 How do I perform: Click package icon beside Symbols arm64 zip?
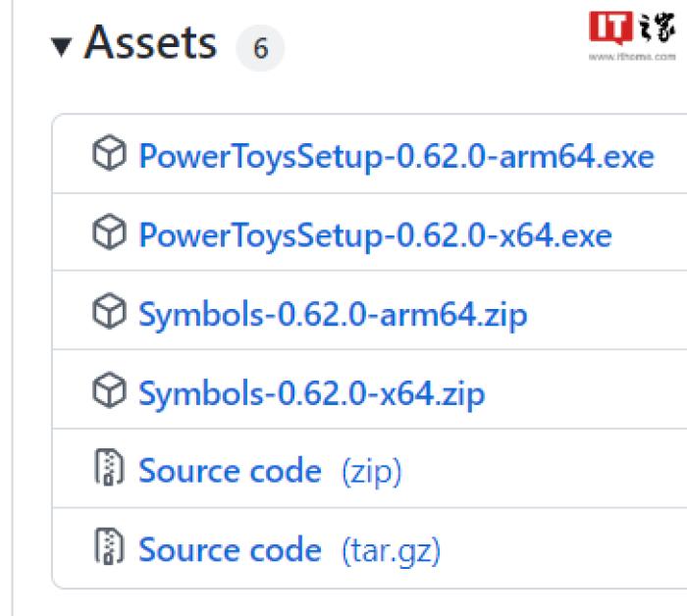tap(110, 311)
